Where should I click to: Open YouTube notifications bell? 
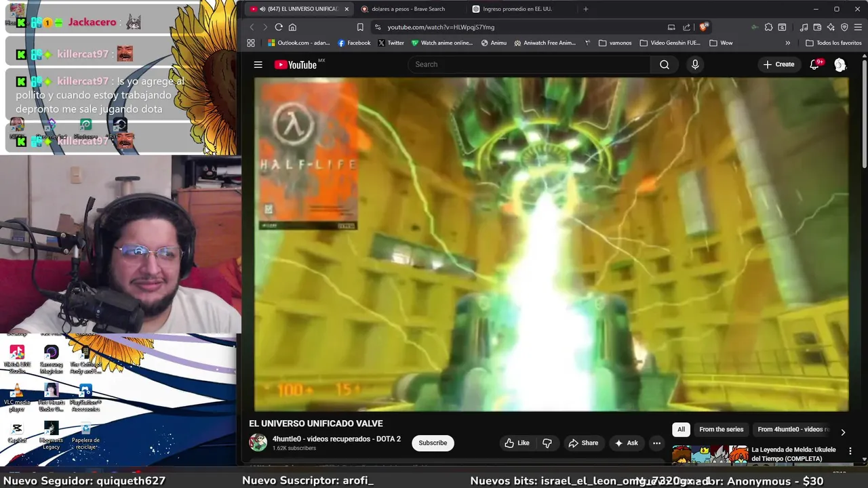(x=814, y=64)
